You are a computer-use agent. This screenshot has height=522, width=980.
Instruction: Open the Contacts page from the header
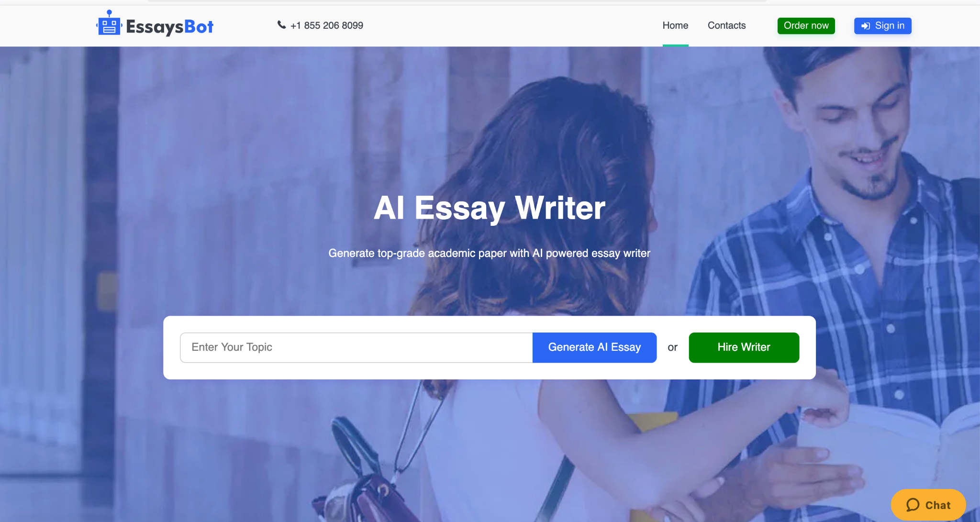point(726,25)
